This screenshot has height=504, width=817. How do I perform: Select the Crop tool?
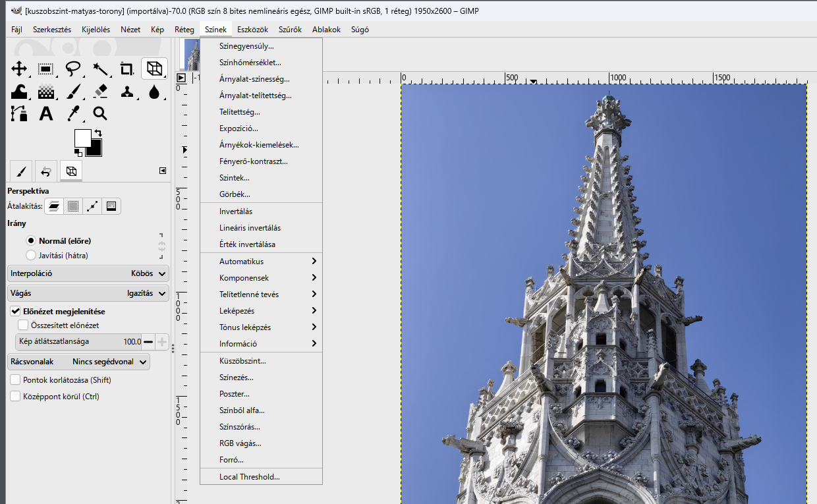coord(127,69)
